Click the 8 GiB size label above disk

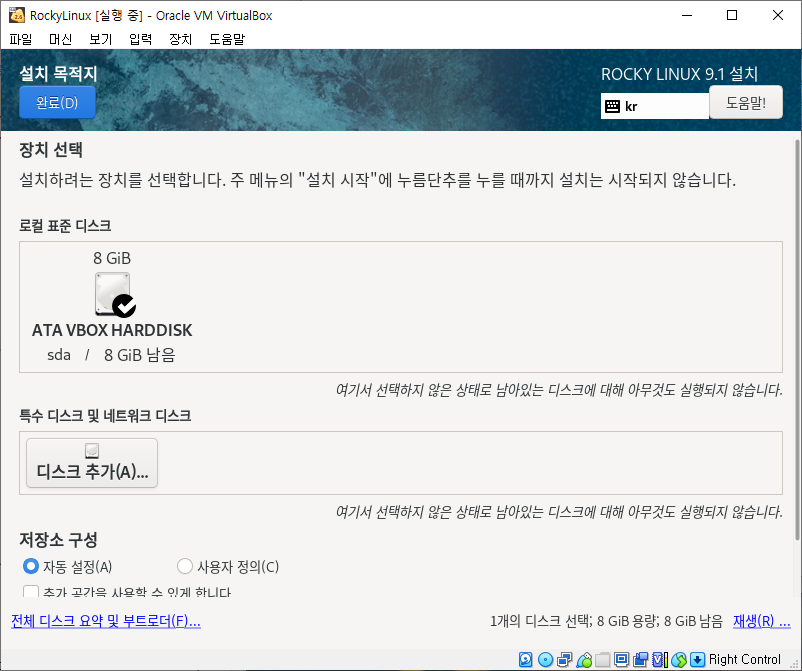click(112, 258)
